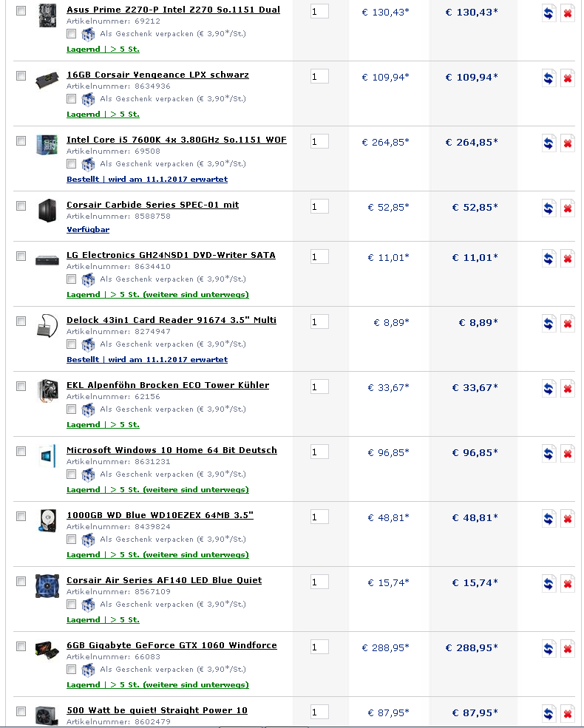Select the Corsair AF140 fan row checkbox

[x=21, y=580]
